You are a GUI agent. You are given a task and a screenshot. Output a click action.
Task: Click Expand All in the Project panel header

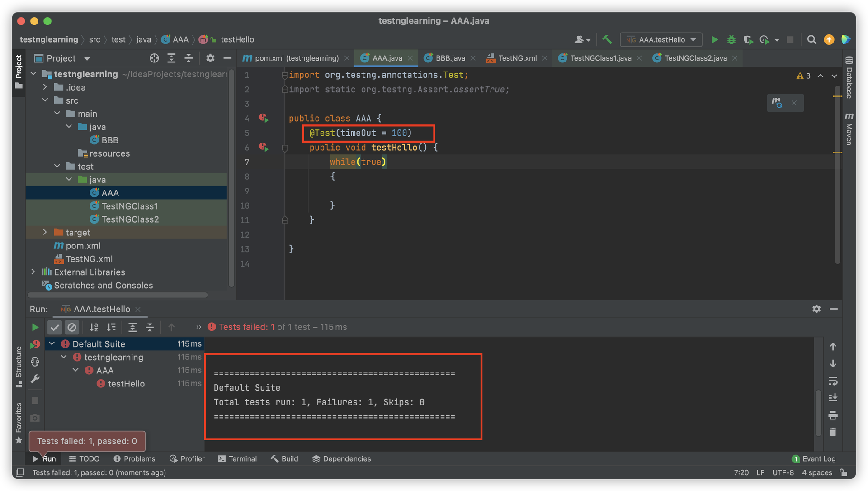[171, 58]
